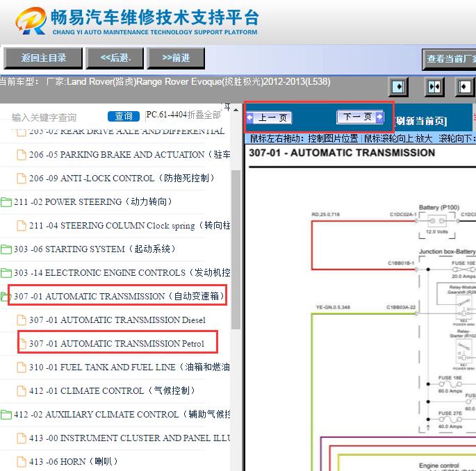Open the 查看当前厂家 button

(450, 59)
